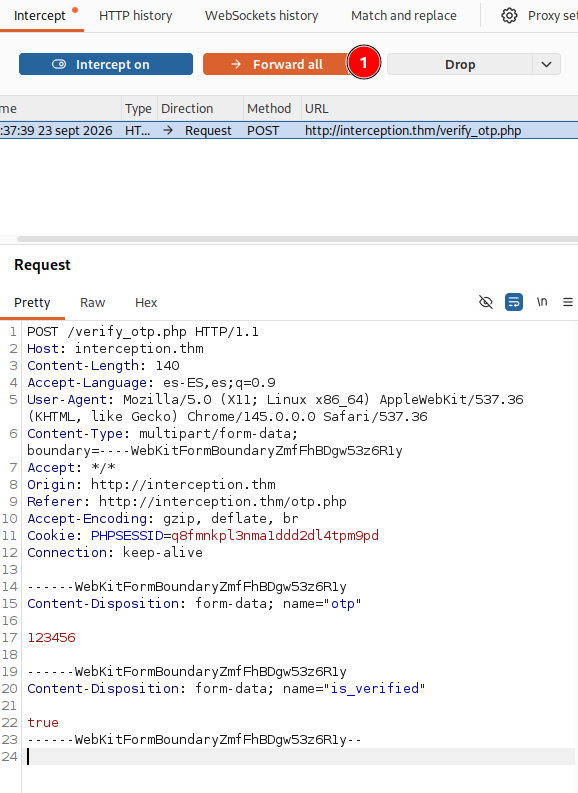Screen dimensions: 578x793
Task: Open Proxy settings gear icon
Action: [x=509, y=16]
